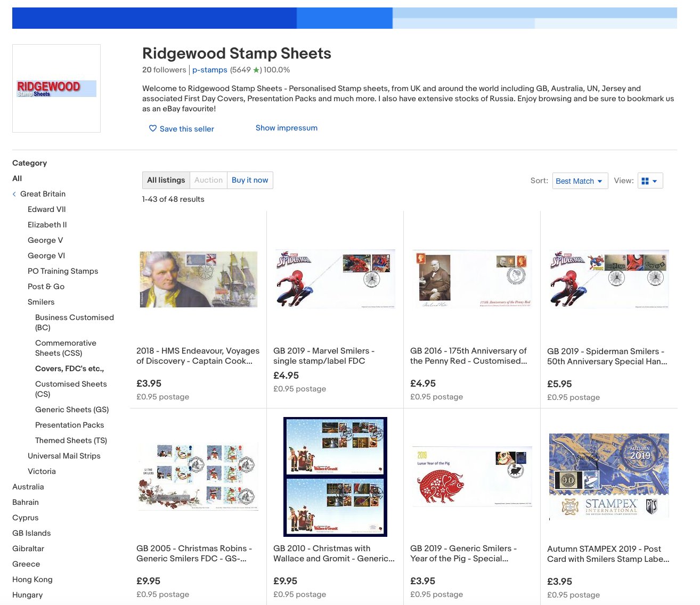Image resolution: width=700 pixels, height=605 pixels.
Task: Select the George VI category
Action: [x=46, y=256]
